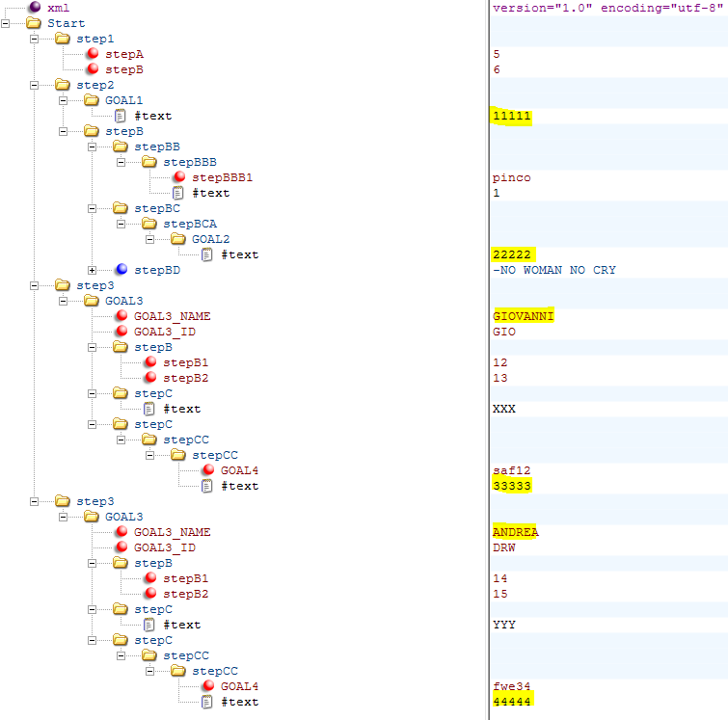Image resolution: width=728 pixels, height=720 pixels.
Task: Click the purple xml declaration icon
Action: tap(34, 8)
